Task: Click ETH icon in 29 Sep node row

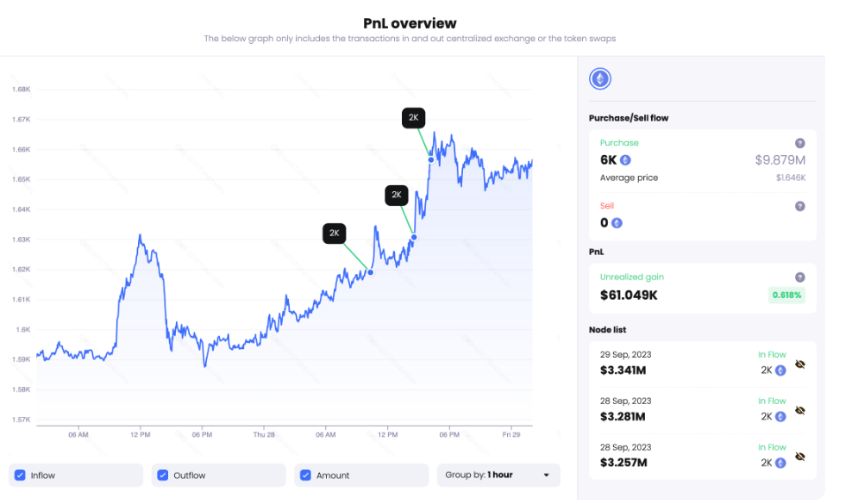Action: pos(780,370)
